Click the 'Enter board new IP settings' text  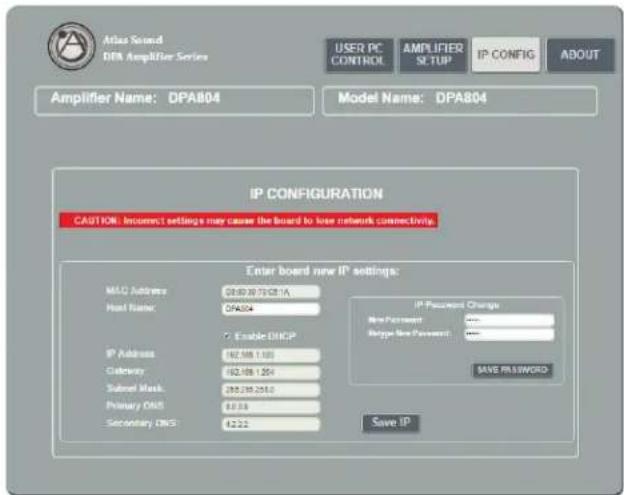pos(322,271)
